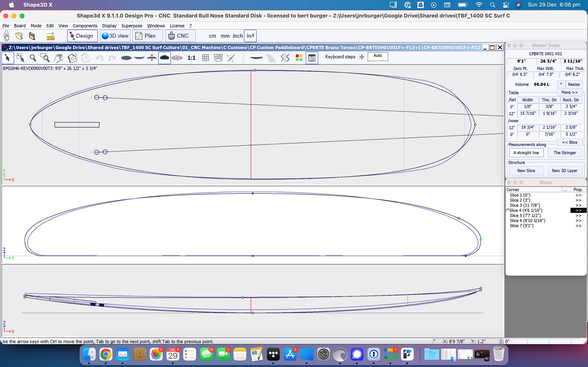The width and height of the screenshot is (588, 367).
Task: Switch units to cm
Action: pos(212,36)
